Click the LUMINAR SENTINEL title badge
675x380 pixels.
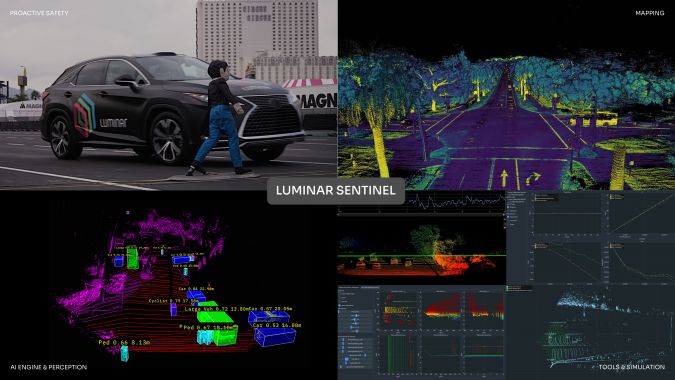335,190
